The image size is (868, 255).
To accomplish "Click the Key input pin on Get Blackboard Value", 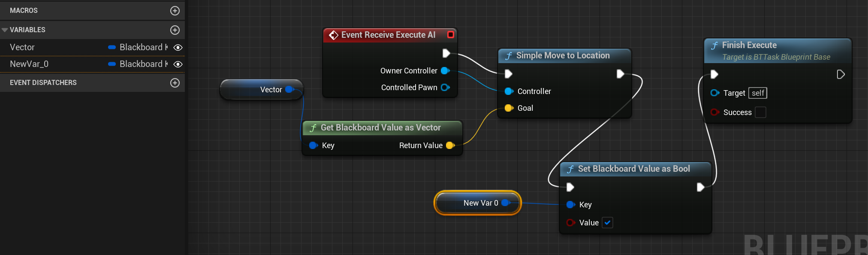I will tap(313, 146).
